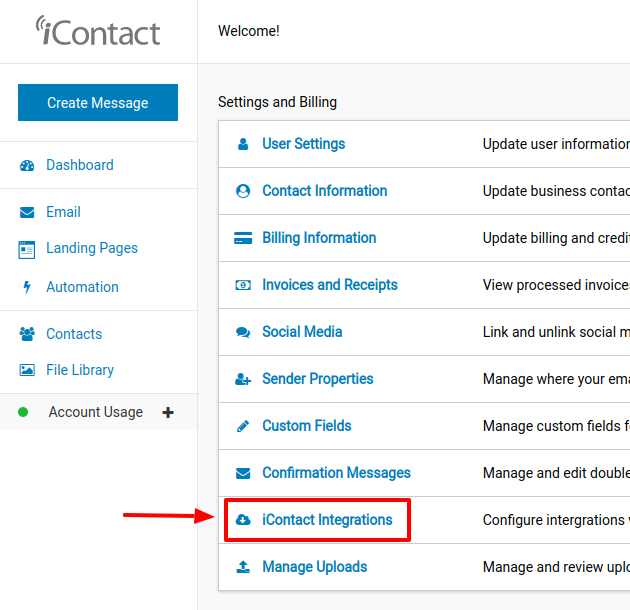Open Confirmation Messages link

(336, 473)
